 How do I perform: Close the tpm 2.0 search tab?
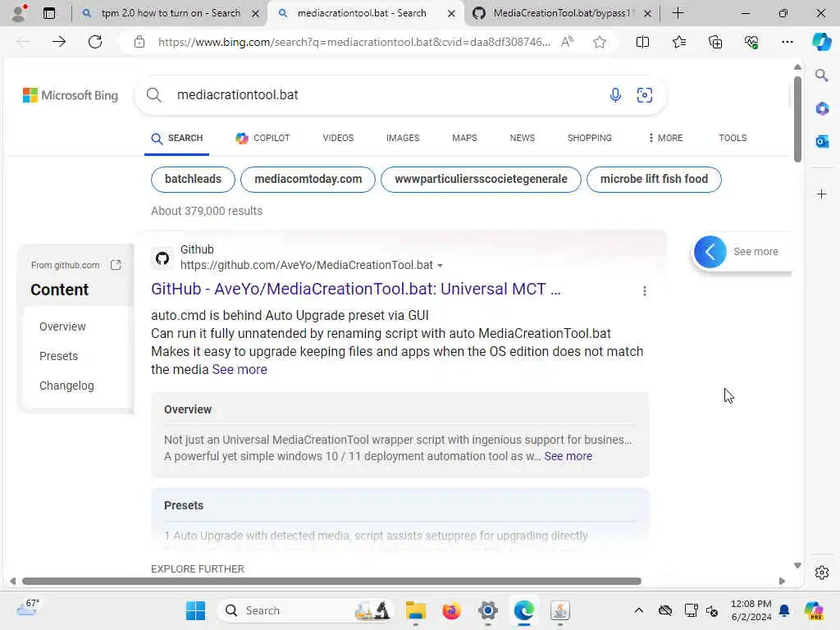256,13
